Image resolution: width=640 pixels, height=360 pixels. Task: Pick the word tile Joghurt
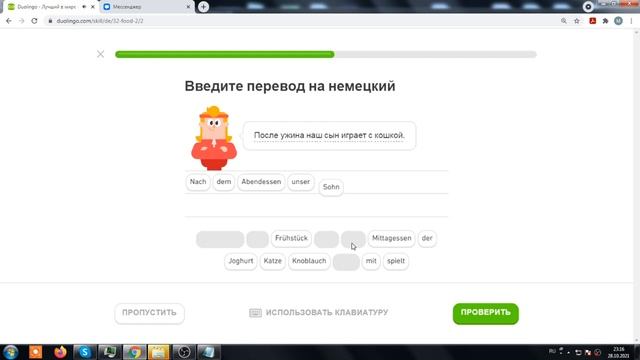(x=240, y=261)
